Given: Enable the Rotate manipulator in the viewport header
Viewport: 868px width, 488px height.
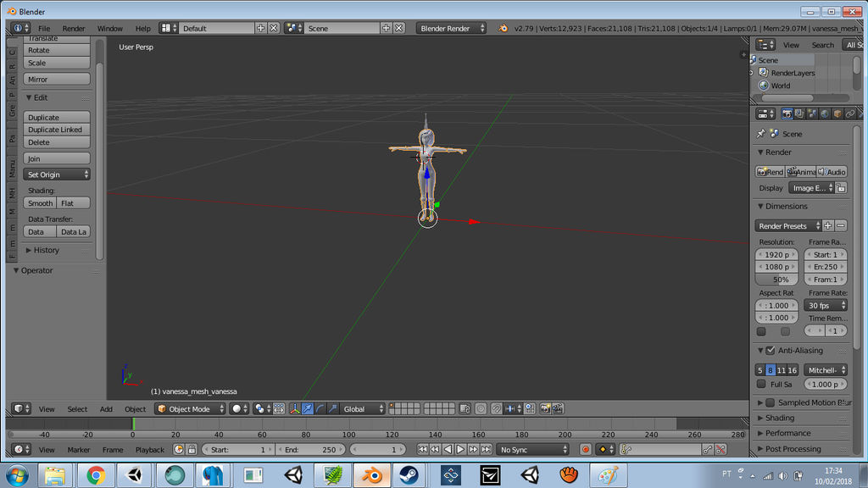Looking at the screenshot, I should click(320, 408).
